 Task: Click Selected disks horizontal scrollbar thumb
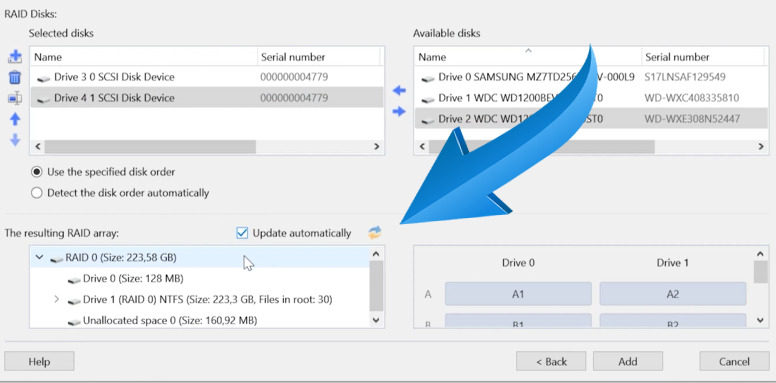[150, 146]
